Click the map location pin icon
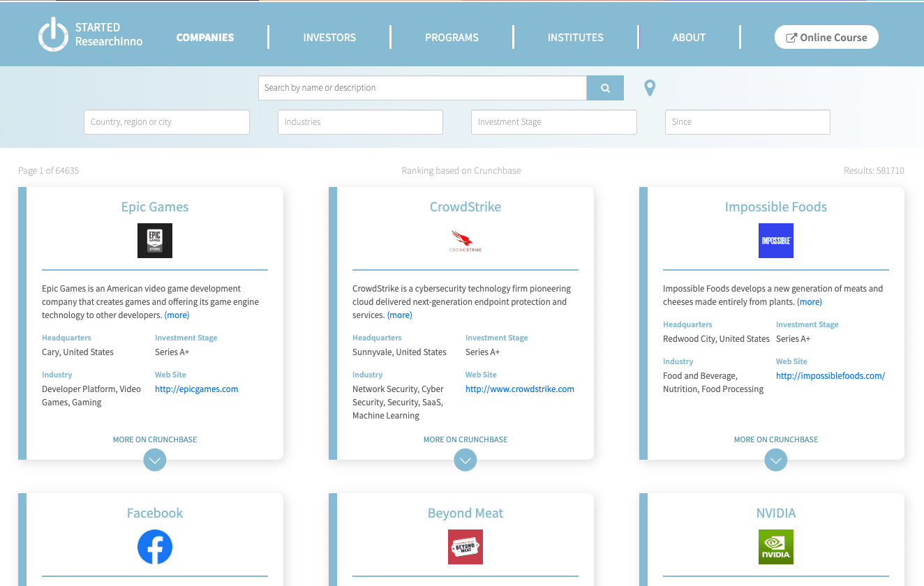This screenshot has height=586, width=924. [x=650, y=88]
